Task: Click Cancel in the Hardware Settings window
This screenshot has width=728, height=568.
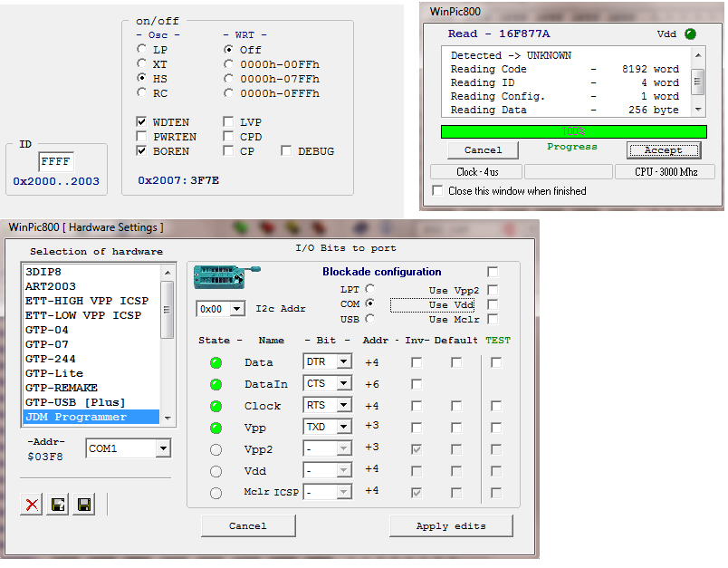Action: 248,525
